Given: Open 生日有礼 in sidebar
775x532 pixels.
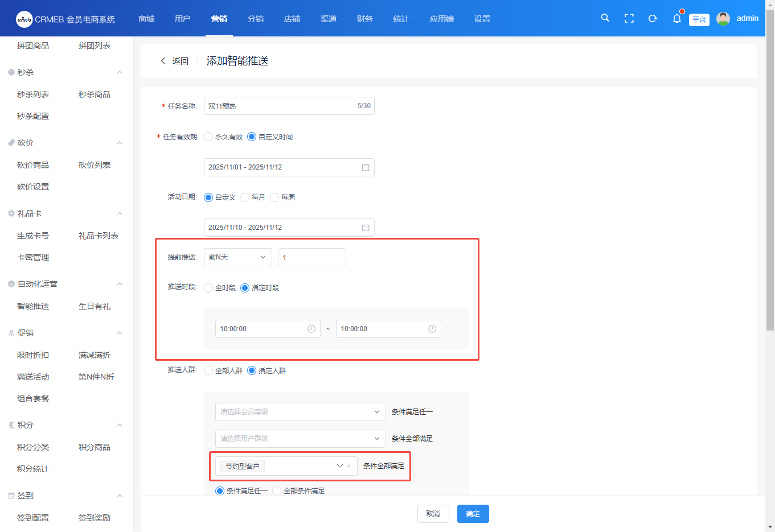Looking at the screenshot, I should point(95,306).
